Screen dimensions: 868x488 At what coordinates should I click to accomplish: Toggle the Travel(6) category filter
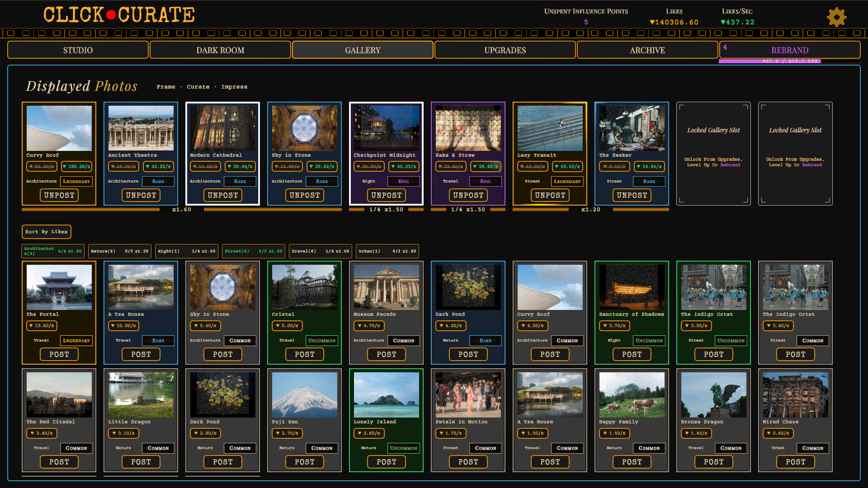320,251
